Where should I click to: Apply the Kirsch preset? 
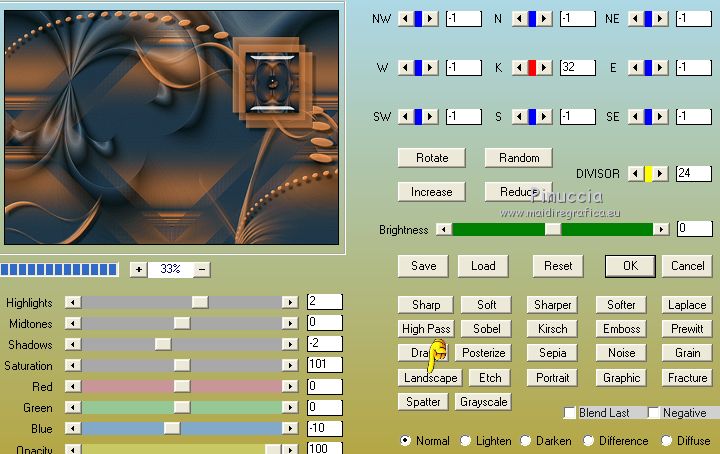click(552, 329)
